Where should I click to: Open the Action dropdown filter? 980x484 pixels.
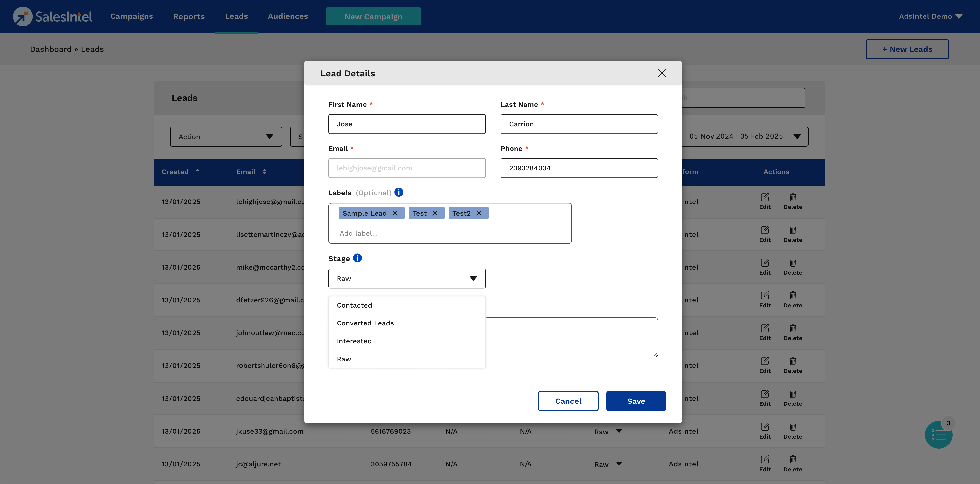pos(226,137)
